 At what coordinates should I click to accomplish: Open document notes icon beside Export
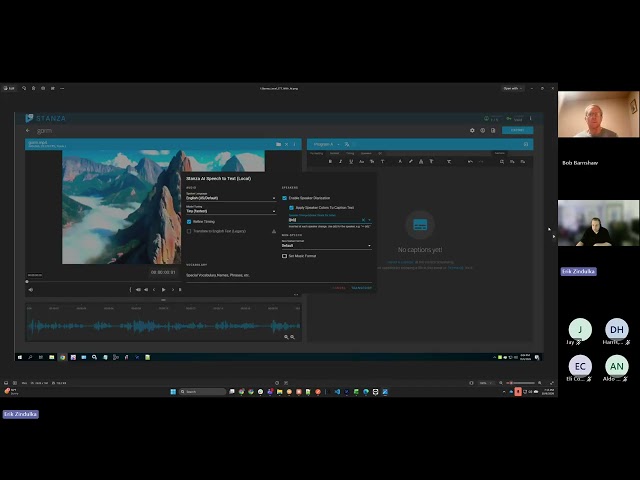click(493, 130)
